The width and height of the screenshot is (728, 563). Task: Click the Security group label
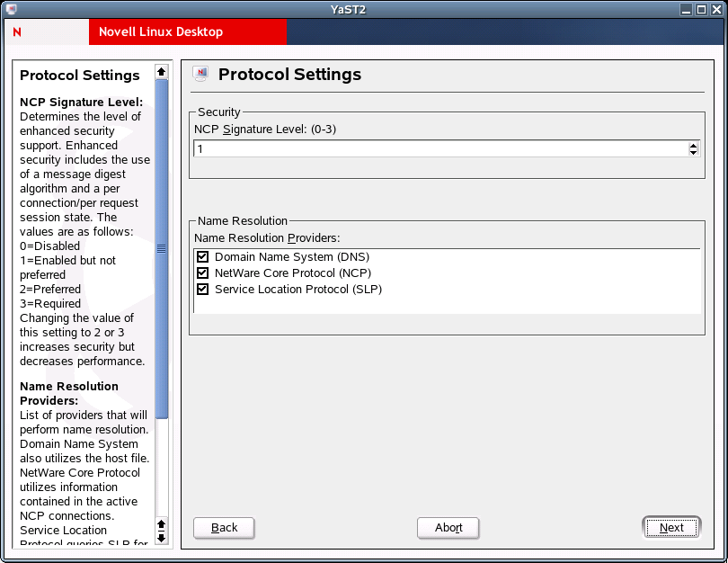219,112
